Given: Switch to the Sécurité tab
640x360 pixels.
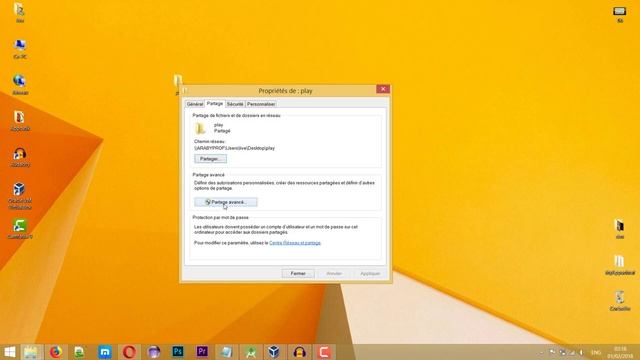Looking at the screenshot, I should pos(235,104).
